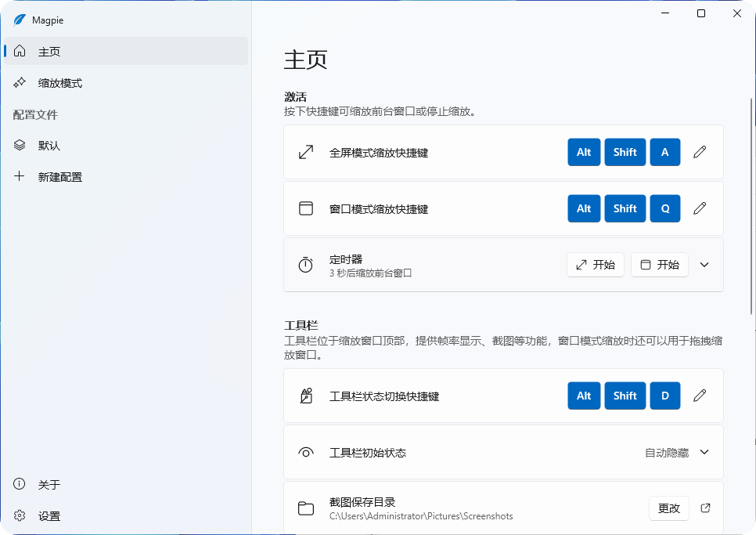Select the 默认 profile
Viewport: 756px width, 535px height.
pos(50,145)
